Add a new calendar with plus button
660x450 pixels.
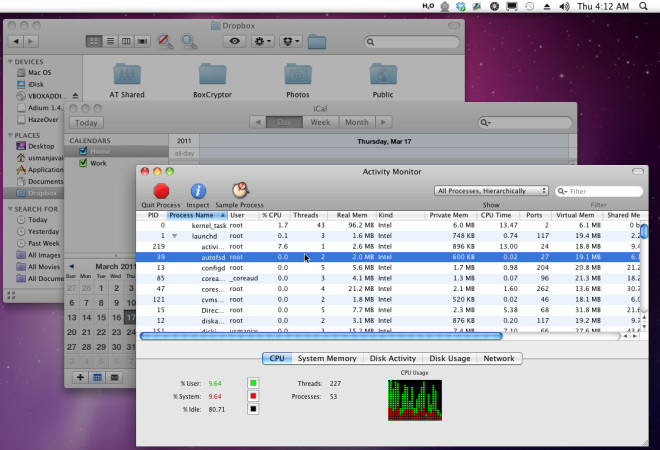pos(80,377)
